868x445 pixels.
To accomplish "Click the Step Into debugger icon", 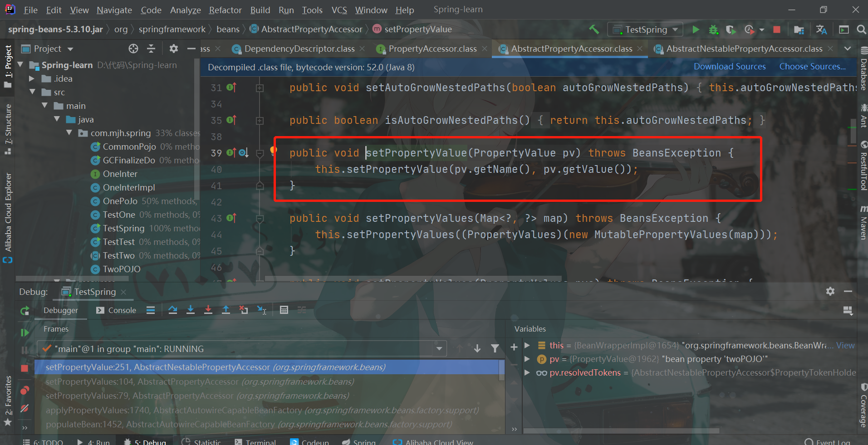I will pos(191,310).
